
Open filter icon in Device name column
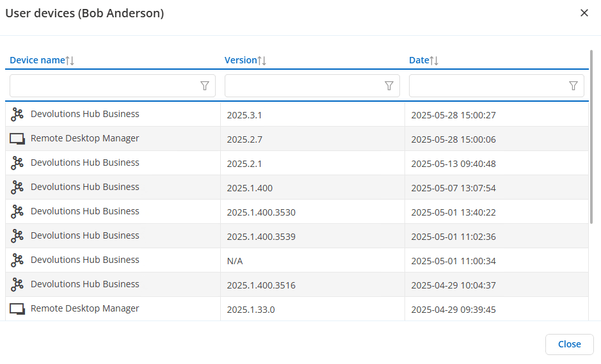(x=205, y=86)
